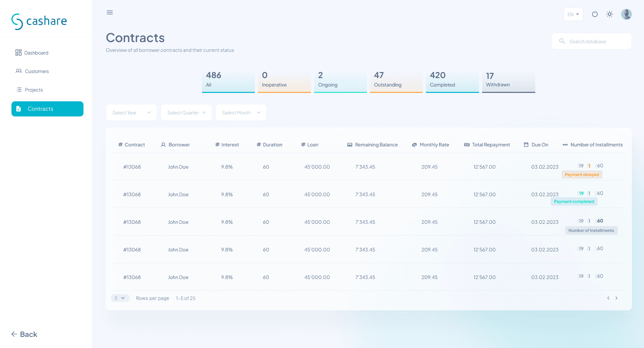Click the Search database field
Screen dimensions: 644x348
pyautogui.click(x=591, y=41)
